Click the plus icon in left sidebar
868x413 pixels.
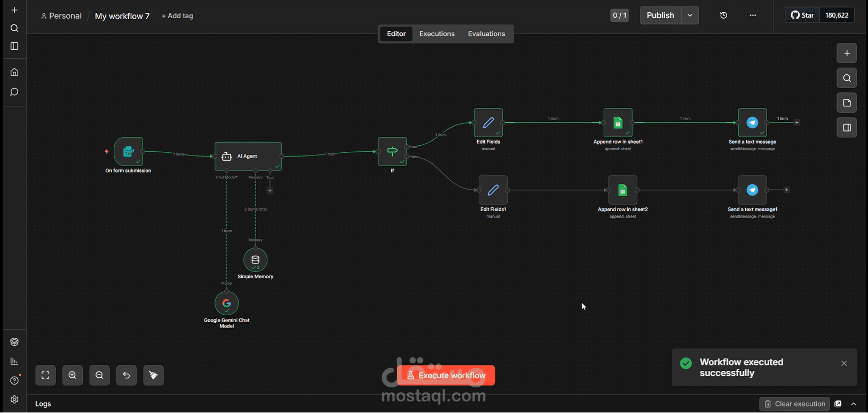[14, 10]
